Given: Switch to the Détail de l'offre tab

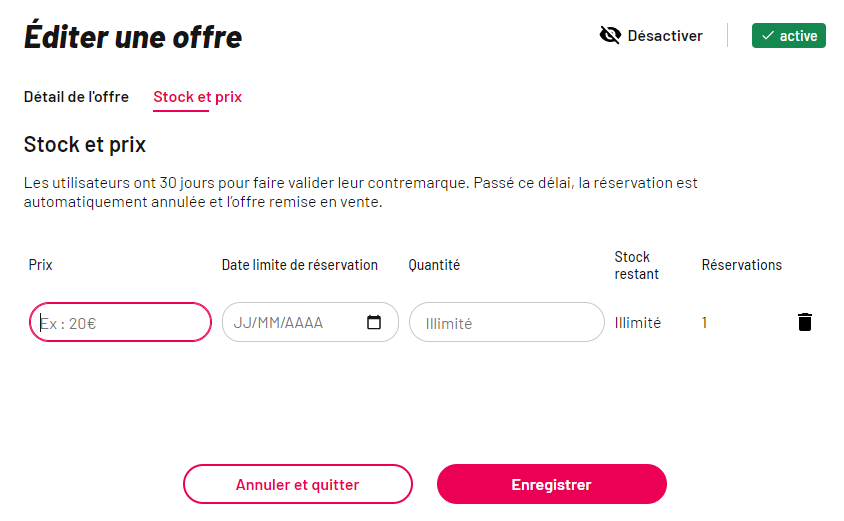Looking at the screenshot, I should click(x=76, y=97).
